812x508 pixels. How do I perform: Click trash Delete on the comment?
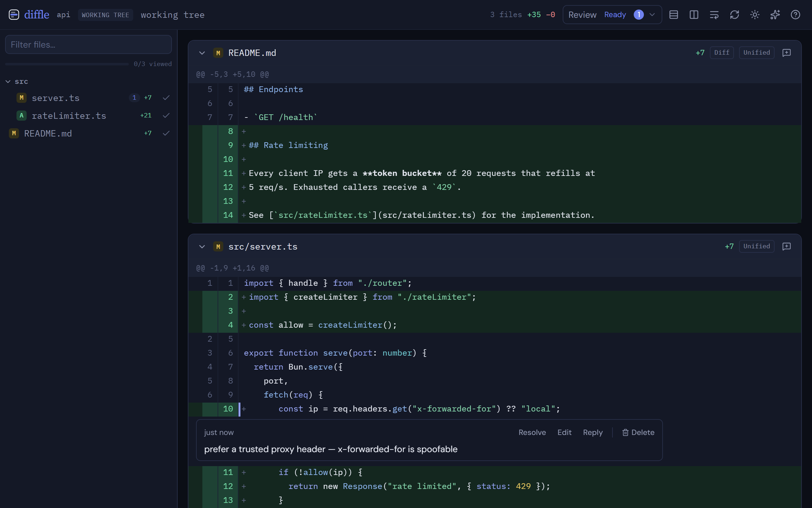pos(638,432)
